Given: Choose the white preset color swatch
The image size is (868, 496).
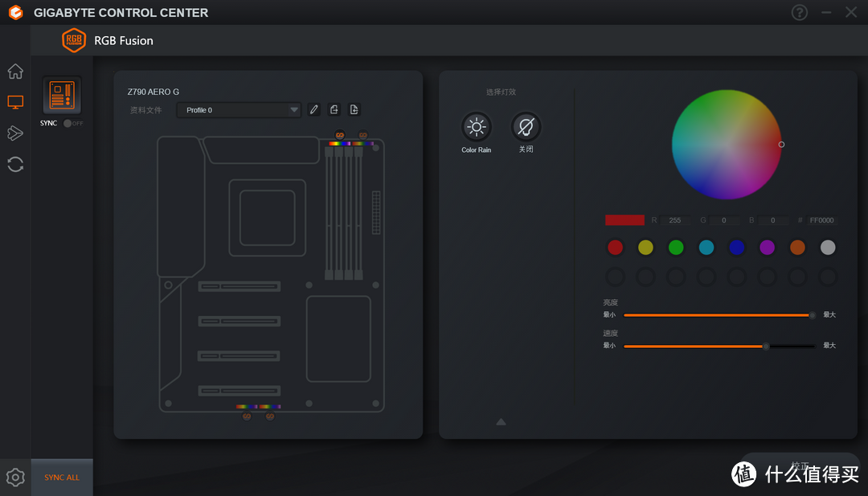Looking at the screenshot, I should click(x=828, y=248).
